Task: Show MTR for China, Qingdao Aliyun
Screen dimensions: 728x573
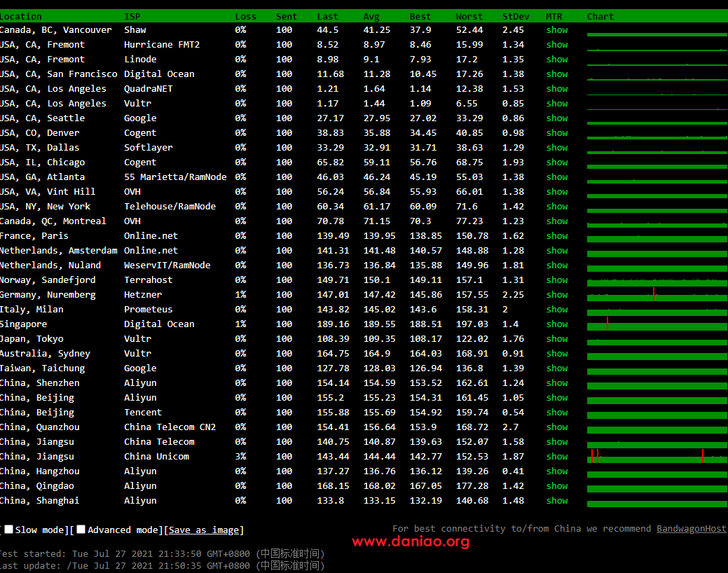Action: click(556, 485)
